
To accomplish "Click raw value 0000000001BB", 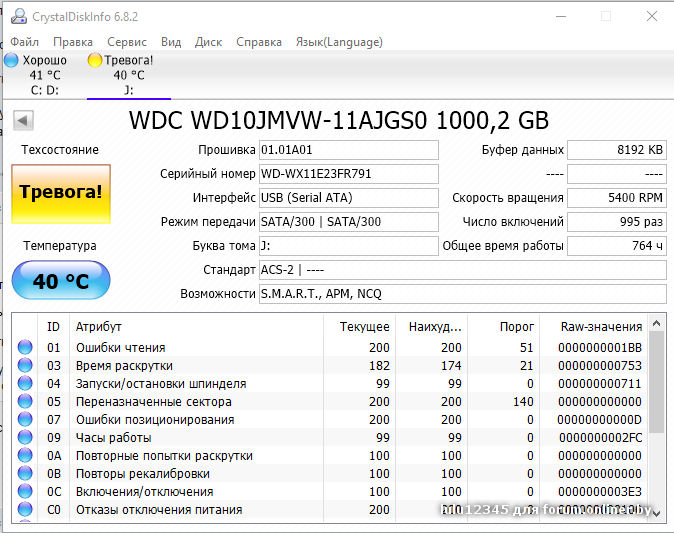I will [600, 347].
